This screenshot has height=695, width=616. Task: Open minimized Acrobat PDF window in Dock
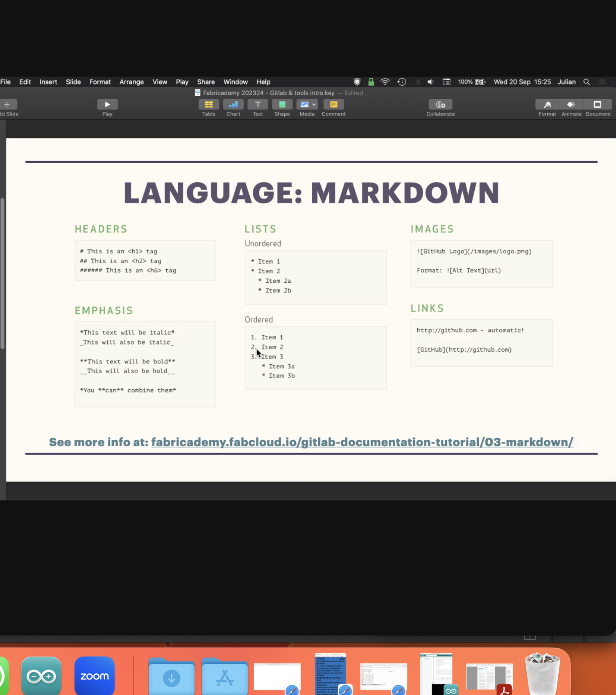pyautogui.click(x=489, y=679)
